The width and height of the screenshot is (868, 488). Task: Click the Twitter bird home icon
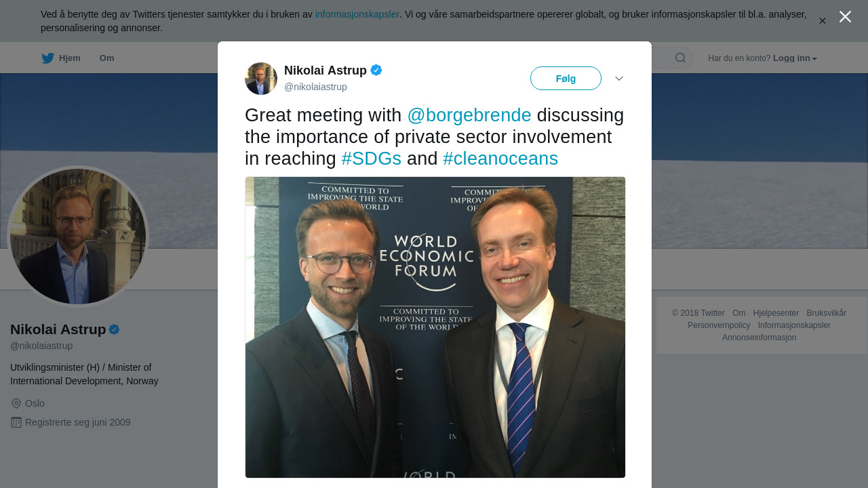(47, 58)
